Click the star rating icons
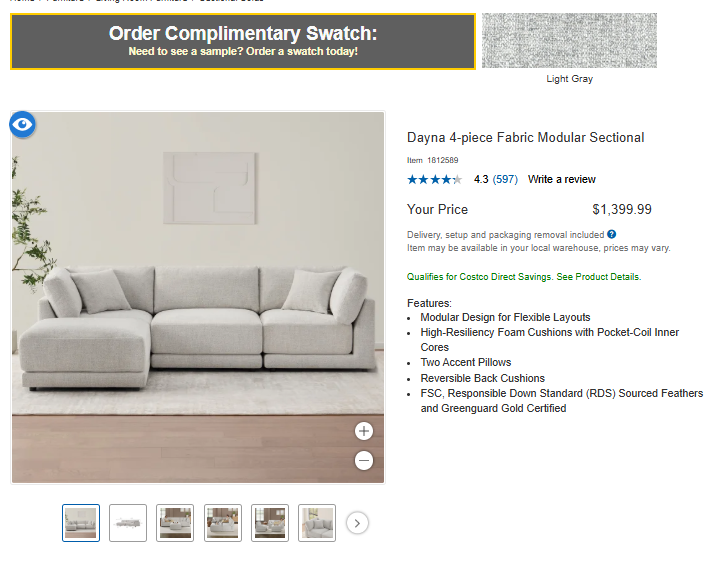 pos(434,180)
